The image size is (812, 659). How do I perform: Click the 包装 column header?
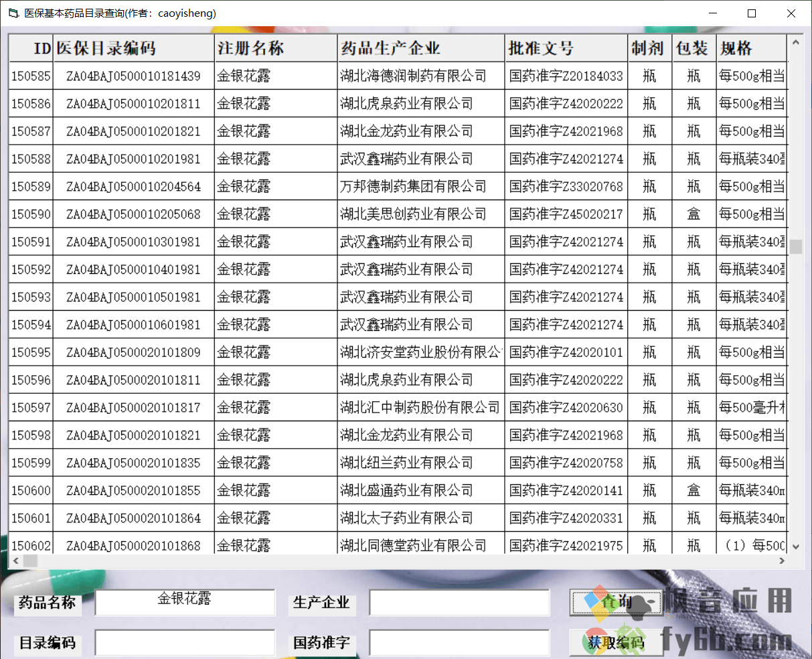pos(694,48)
